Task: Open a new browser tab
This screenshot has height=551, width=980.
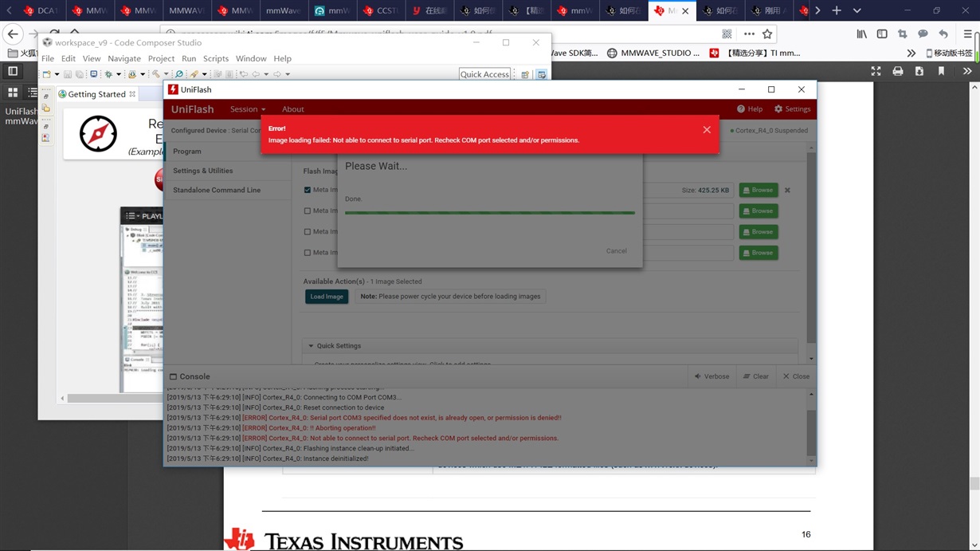Action: (837, 10)
